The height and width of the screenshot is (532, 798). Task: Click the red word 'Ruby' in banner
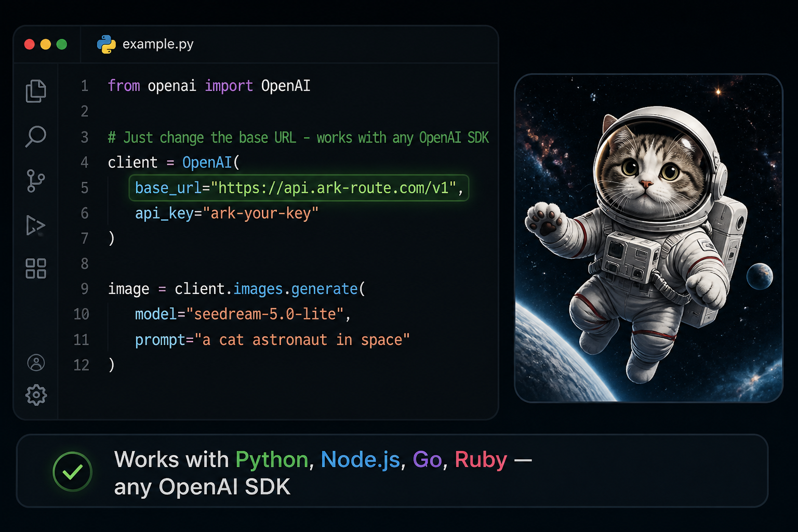coord(481,460)
